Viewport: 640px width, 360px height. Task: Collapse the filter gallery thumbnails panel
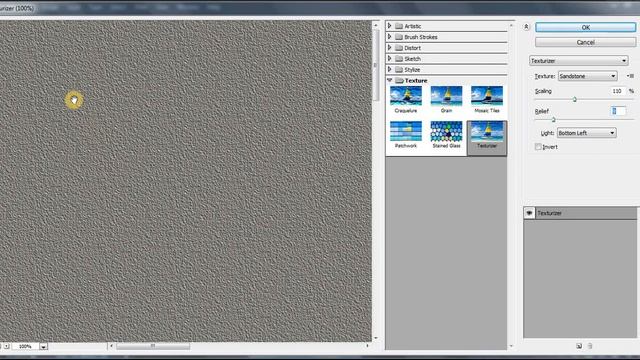click(526, 27)
